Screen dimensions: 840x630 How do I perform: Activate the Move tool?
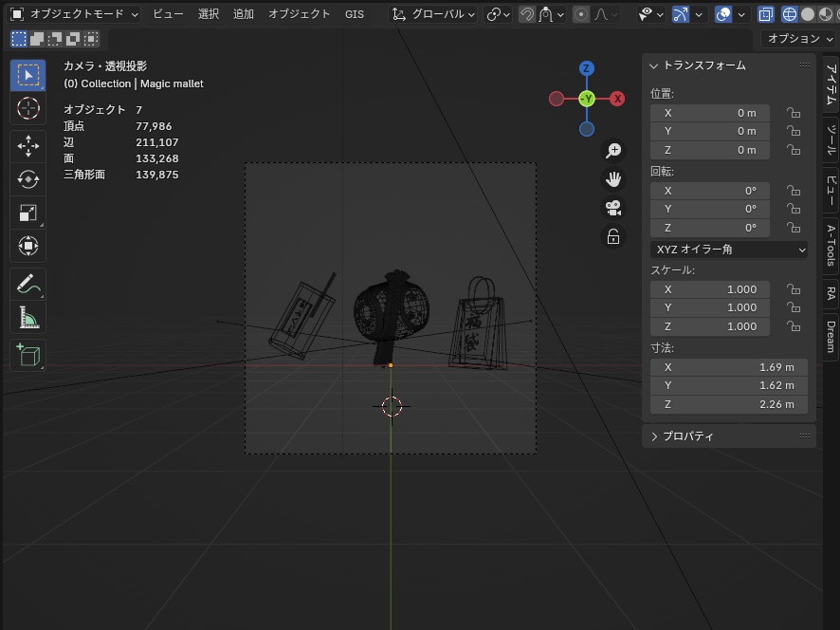[27, 146]
